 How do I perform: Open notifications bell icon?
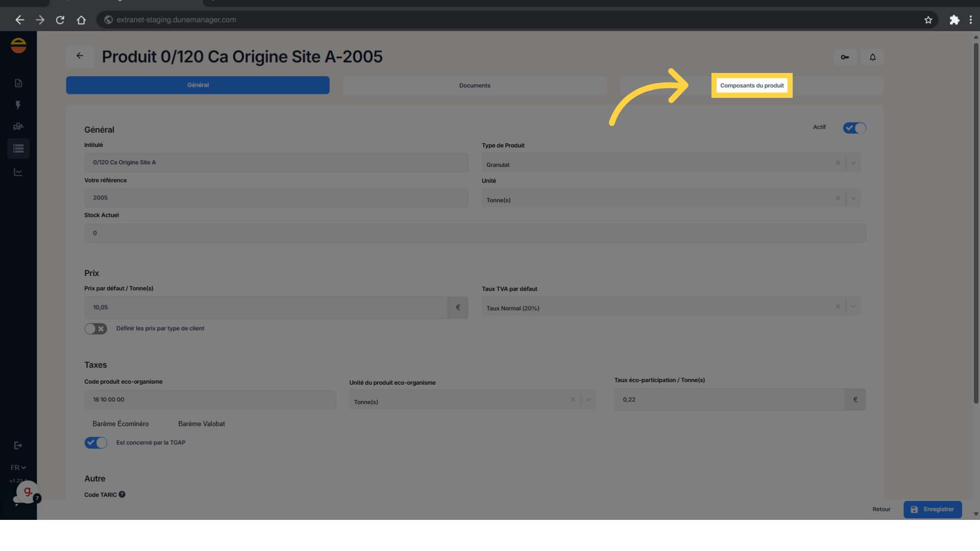click(872, 57)
